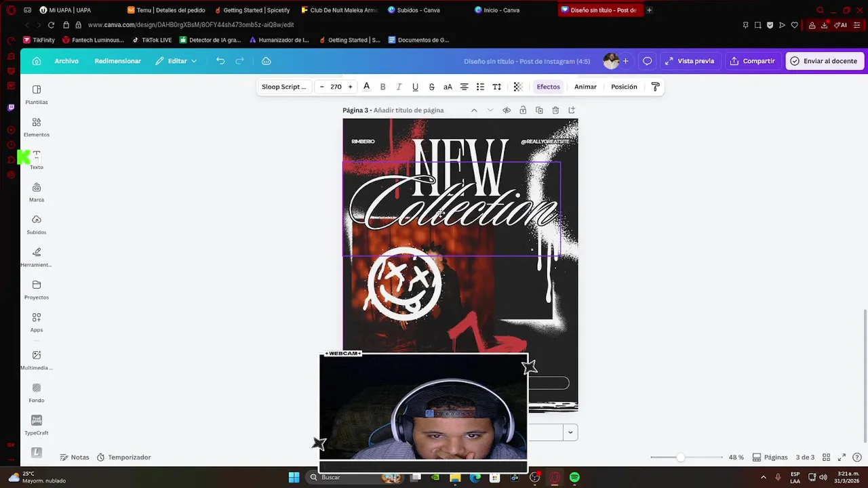868x488 pixels.
Task: Open the Editar mode dropdown
Action: (x=176, y=61)
